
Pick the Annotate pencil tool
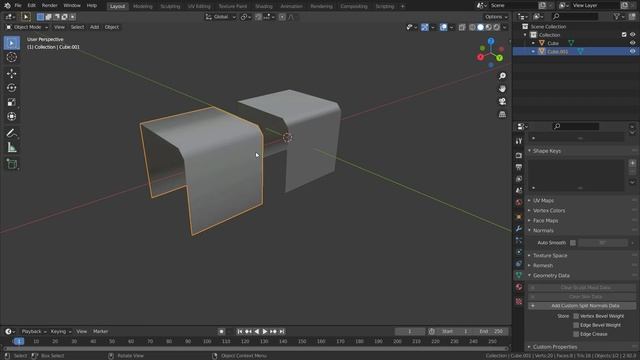tap(11, 133)
